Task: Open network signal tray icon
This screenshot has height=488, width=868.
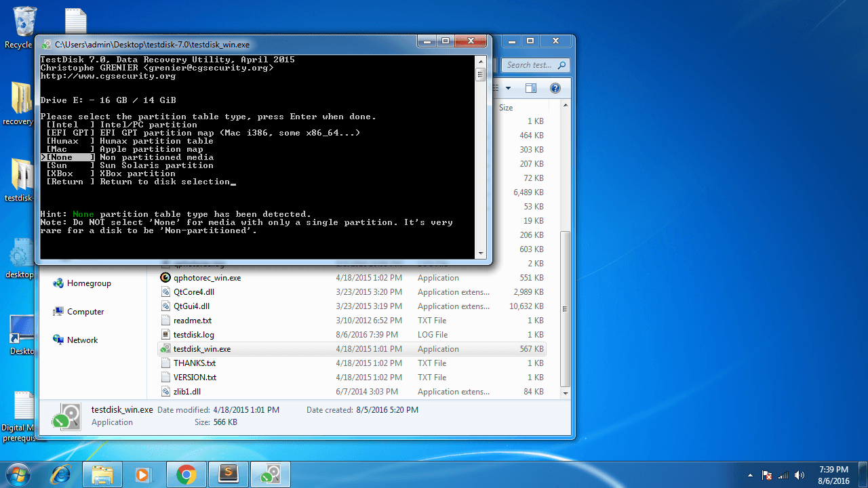Action: click(783, 475)
